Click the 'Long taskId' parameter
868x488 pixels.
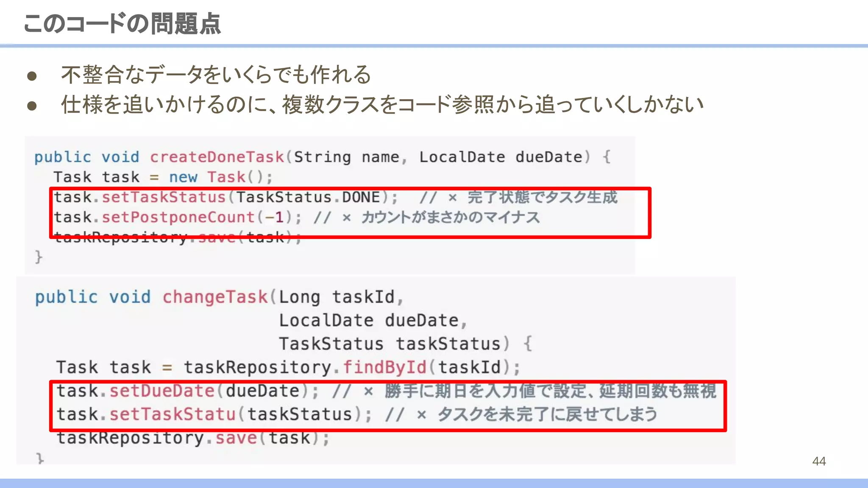point(336,297)
